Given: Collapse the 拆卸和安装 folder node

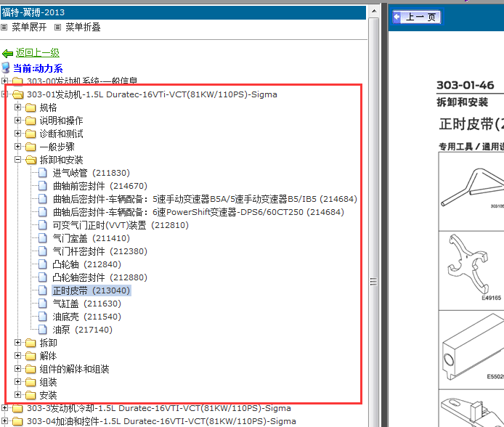Looking at the screenshot, I should (17, 160).
